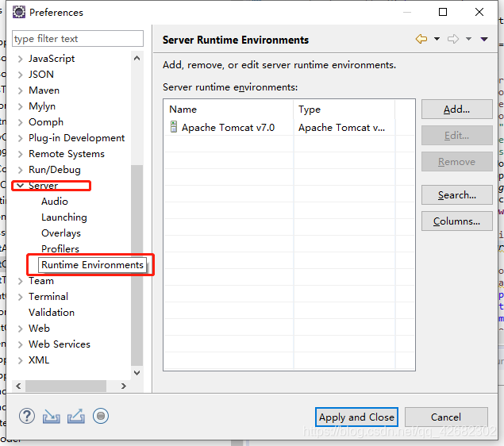The width and height of the screenshot is (504, 446).
Task: Collapse the Server tree node
Action: 20,186
